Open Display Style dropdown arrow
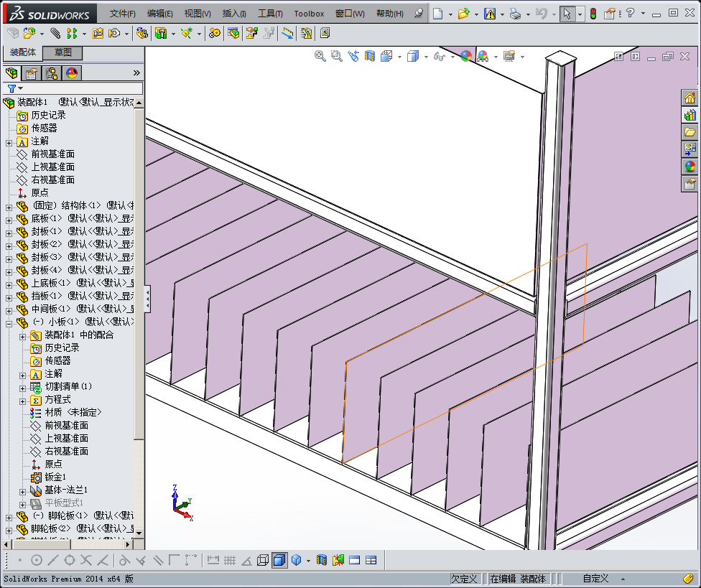This screenshot has height=588, width=701. (426, 57)
